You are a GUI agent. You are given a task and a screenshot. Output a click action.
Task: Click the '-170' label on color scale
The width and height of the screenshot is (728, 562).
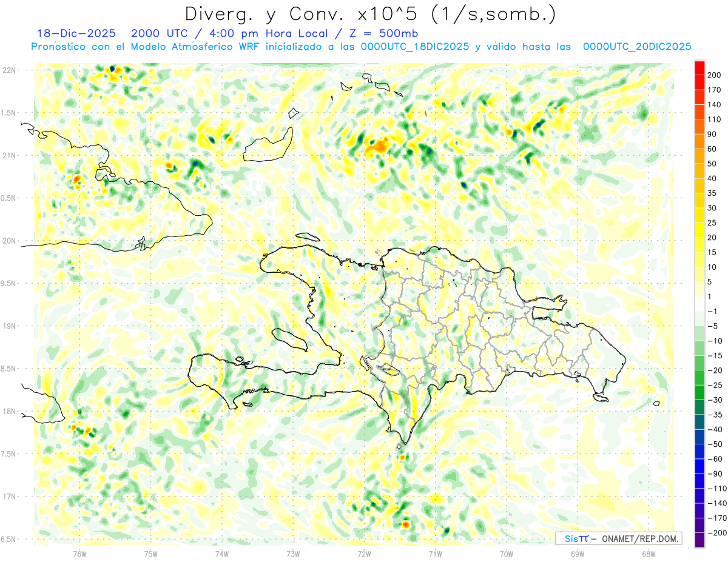point(716,518)
